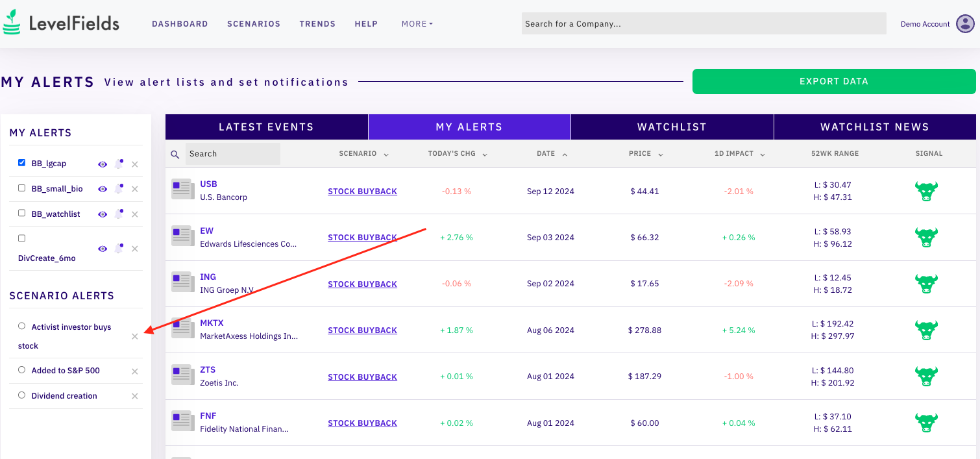Sort by 1D IMPACT column
Screen dimensions: 980x459
coord(740,154)
